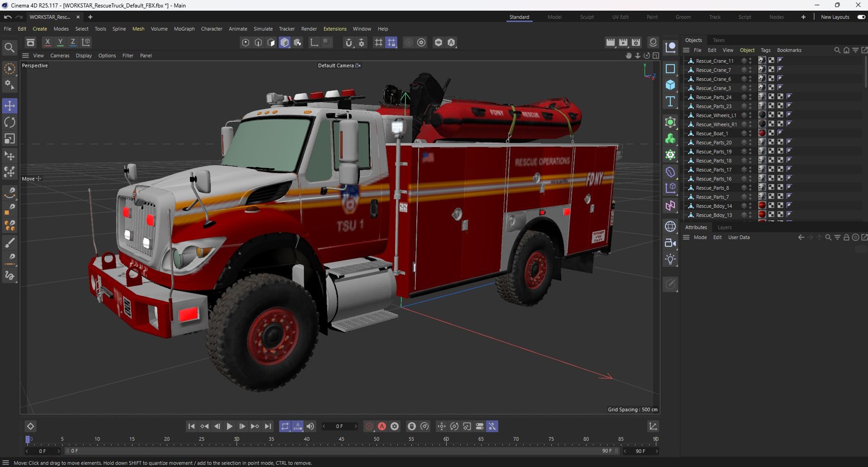Click timeline ruler at frame 45
The image size is (868, 467).
click(341, 439)
